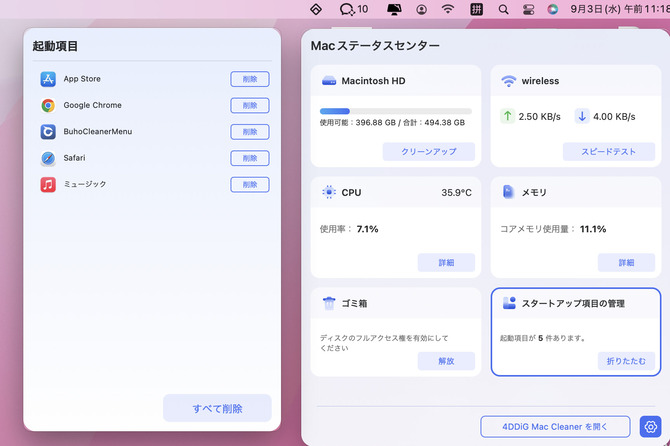Click the 35.9°C CPU temperature value
Viewport: 670px width, 446px height.
[456, 193]
